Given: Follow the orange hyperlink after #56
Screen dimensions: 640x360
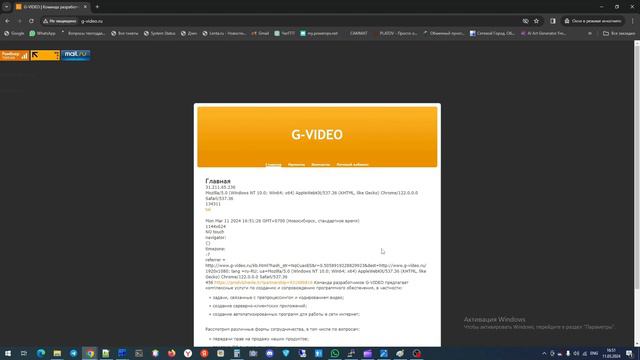Looking at the screenshot, I should pyautogui.click(x=263, y=282).
